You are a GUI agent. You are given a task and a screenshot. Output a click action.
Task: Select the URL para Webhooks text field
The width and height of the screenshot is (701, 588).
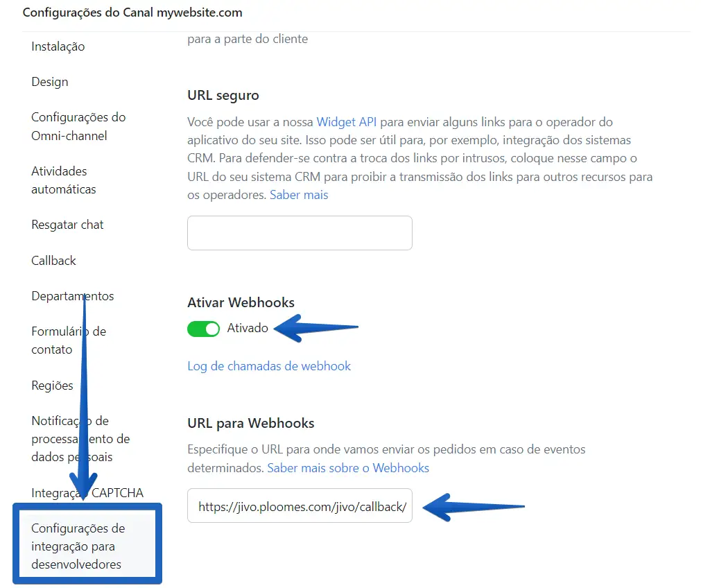300,505
